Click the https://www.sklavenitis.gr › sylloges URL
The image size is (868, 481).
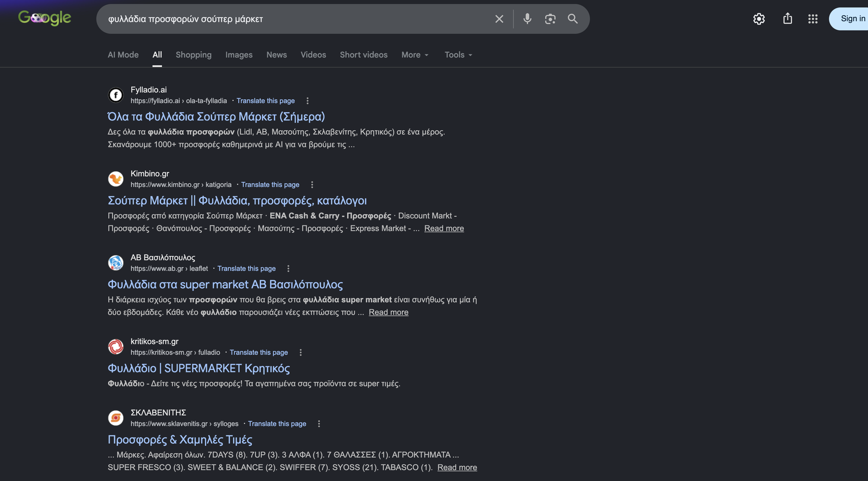(x=184, y=424)
